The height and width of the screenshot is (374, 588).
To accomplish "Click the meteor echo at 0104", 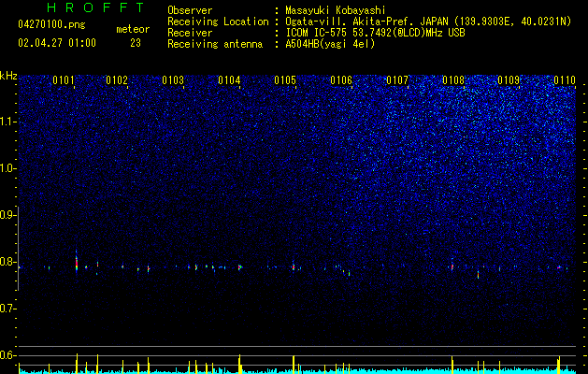I will [240, 267].
